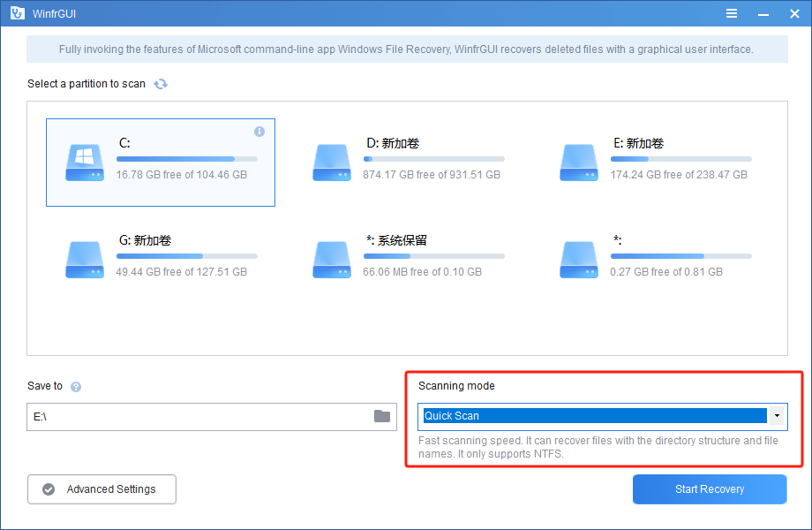Click the C: drive usage bar
812x530 pixels.
[187, 159]
